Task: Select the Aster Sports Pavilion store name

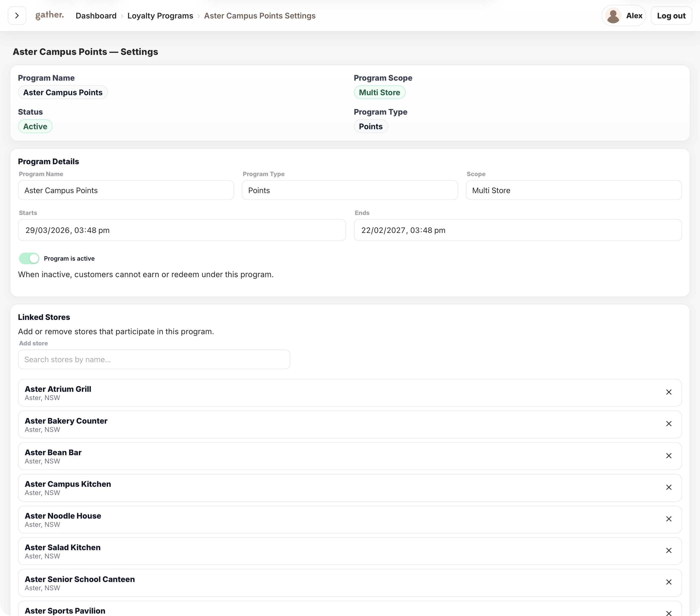Action: (x=65, y=611)
